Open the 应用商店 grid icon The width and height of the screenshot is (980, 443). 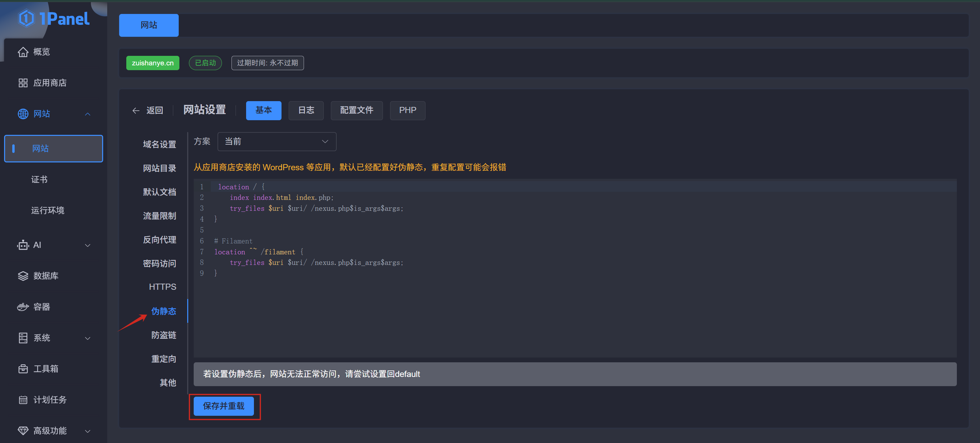[x=23, y=83]
